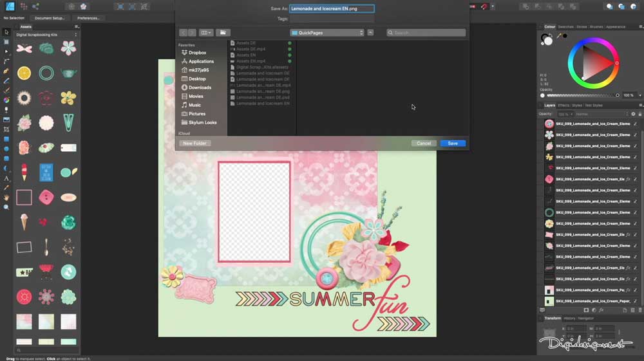
Task: Hide the layer with teal ring thumbnail
Action: [x=636, y=212]
